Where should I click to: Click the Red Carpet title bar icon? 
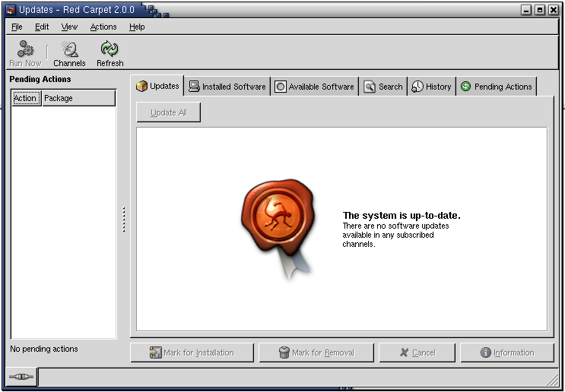click(x=11, y=10)
